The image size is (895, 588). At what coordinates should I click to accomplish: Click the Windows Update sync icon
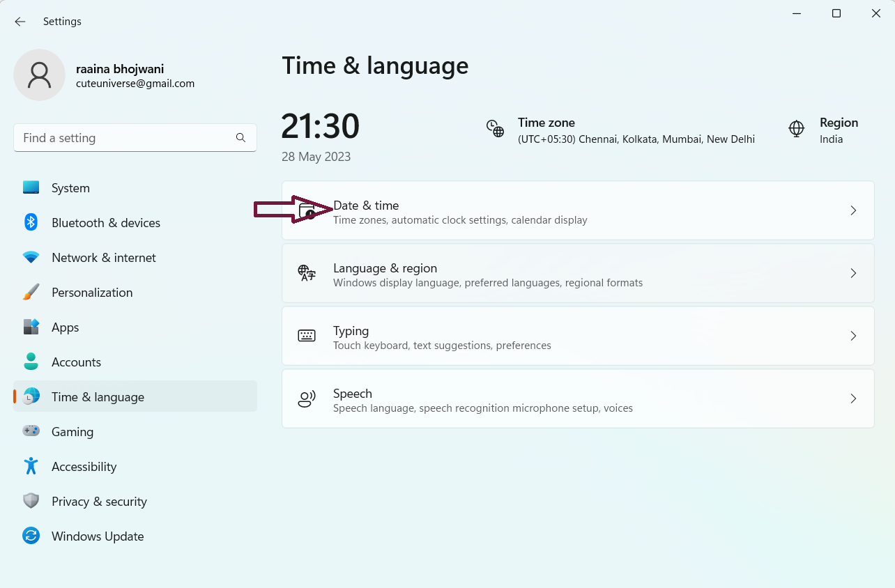pos(31,536)
